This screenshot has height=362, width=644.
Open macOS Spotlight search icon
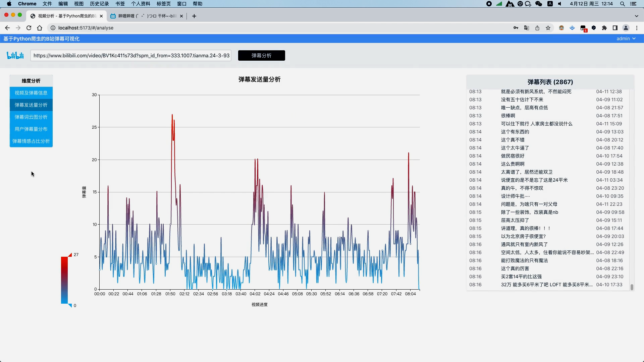tap(623, 4)
